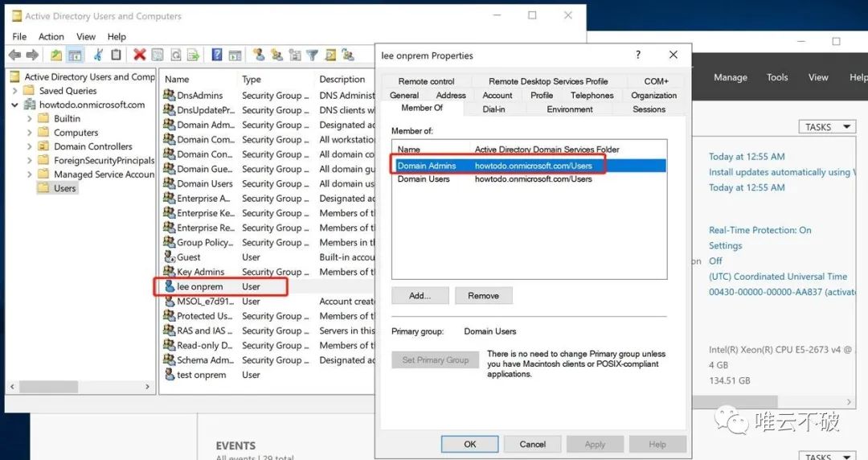Select the lee onprem user icon
The height and width of the screenshot is (460, 868).
(170, 286)
